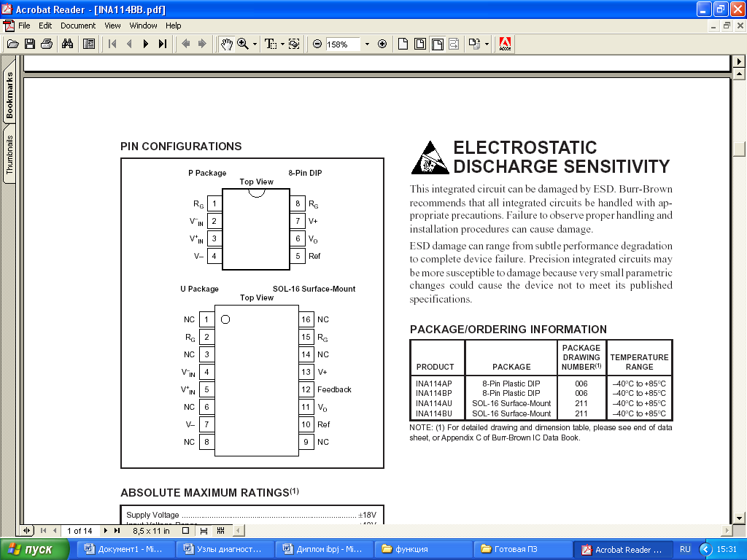
Task: Open the zoom tool dropdown arrow
Action: [x=255, y=44]
